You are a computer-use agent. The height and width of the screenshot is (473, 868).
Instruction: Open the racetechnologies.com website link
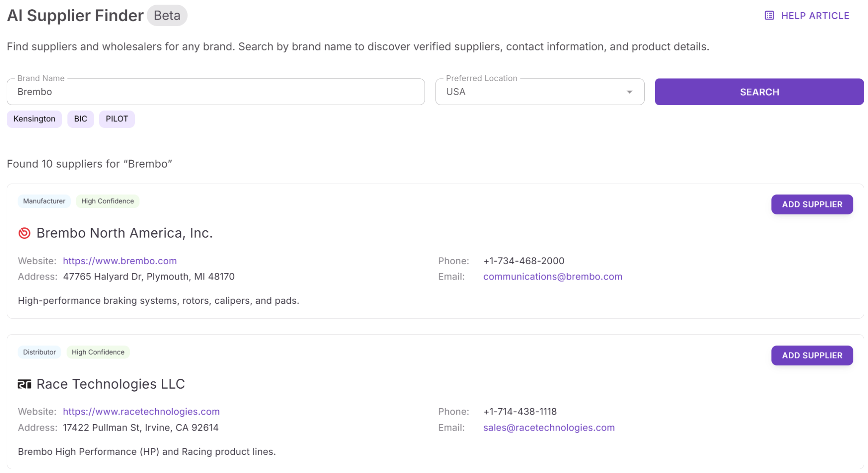[x=141, y=411]
